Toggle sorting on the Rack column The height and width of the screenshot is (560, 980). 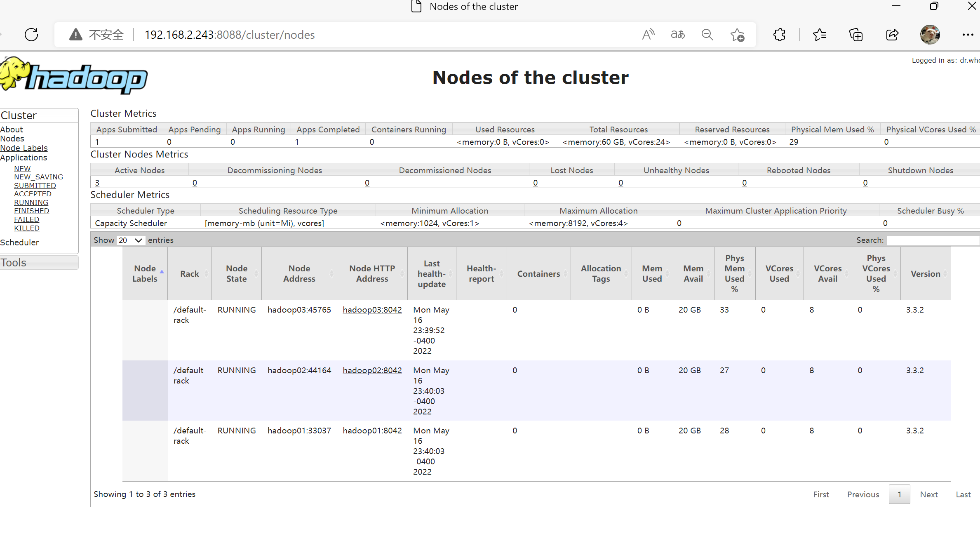189,273
